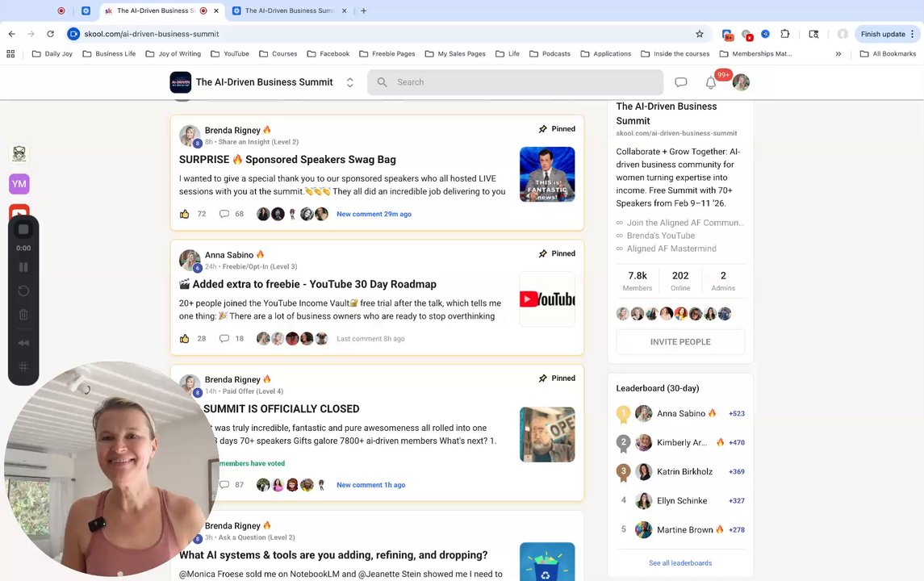The image size is (924, 581).
Task: Open the Business Life bookmark folder
Action: (x=109, y=53)
